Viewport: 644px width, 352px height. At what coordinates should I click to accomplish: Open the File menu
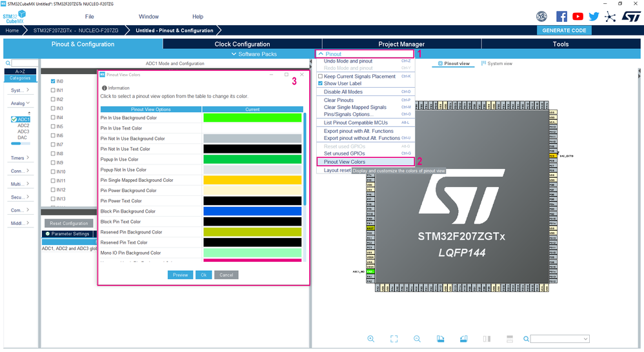pyautogui.click(x=90, y=17)
